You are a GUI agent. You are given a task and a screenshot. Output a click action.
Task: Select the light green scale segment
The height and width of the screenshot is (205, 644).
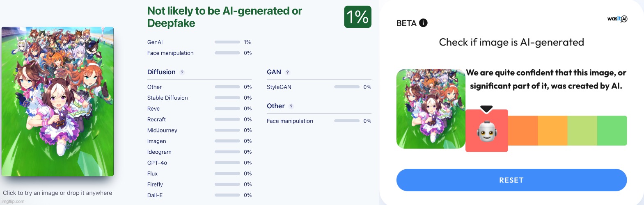[582, 130]
